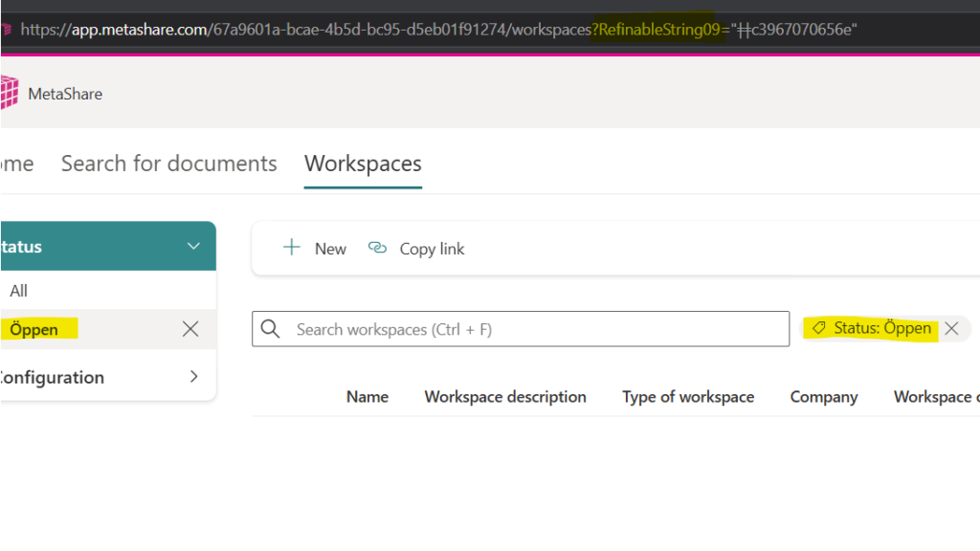The height and width of the screenshot is (551, 980).
Task: Sort by Type of workspace column
Action: point(688,397)
